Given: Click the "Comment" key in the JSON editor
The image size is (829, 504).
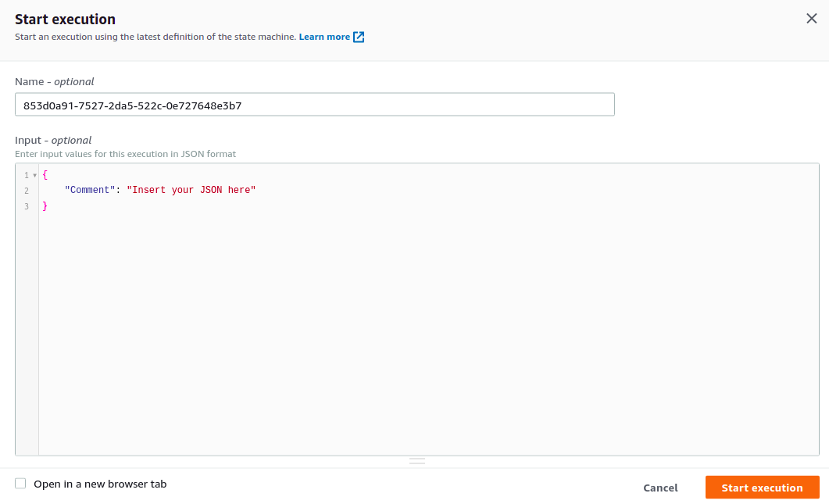Looking at the screenshot, I should click(90, 191).
